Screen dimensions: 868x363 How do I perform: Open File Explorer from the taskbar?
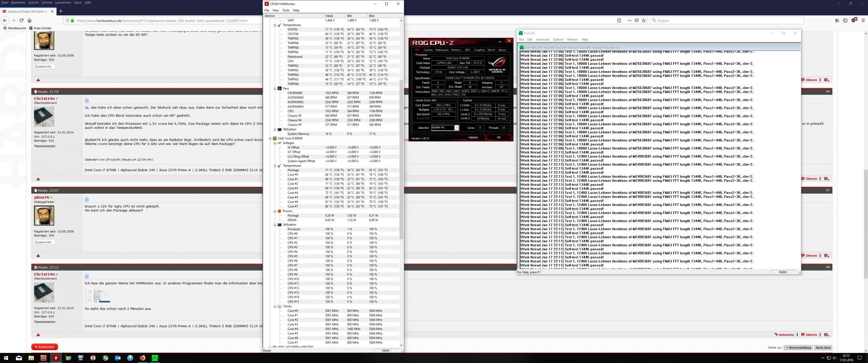(x=31, y=358)
